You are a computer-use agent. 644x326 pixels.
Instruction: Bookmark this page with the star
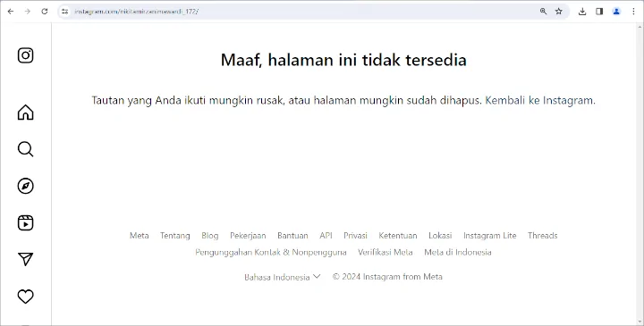pos(558,12)
